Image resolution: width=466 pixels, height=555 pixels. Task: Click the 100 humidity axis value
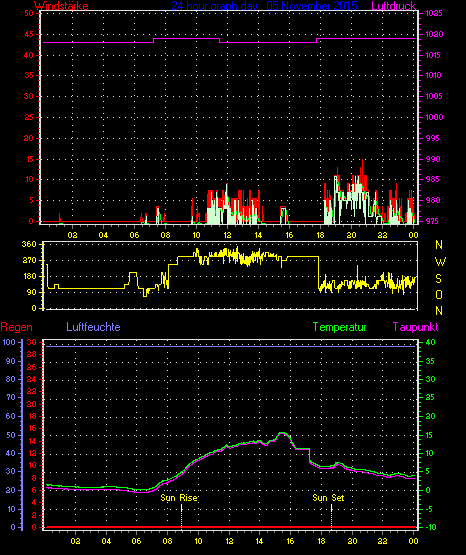(x=9, y=342)
